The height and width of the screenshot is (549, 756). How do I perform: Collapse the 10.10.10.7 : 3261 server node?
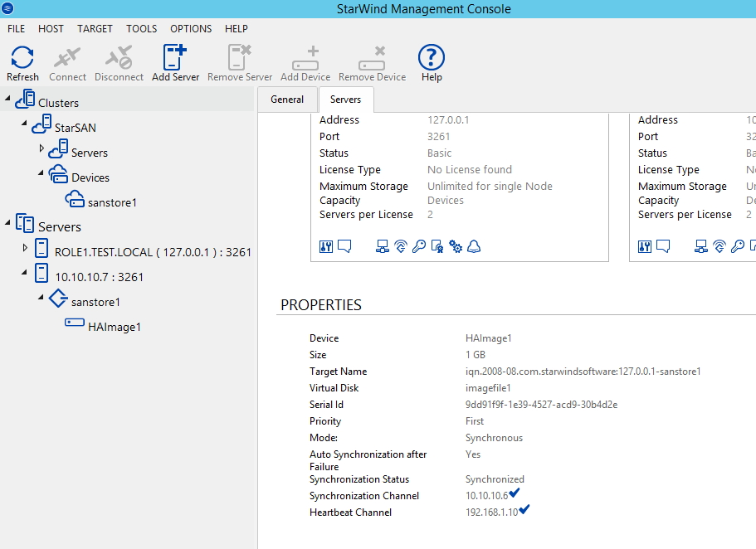click(x=24, y=272)
